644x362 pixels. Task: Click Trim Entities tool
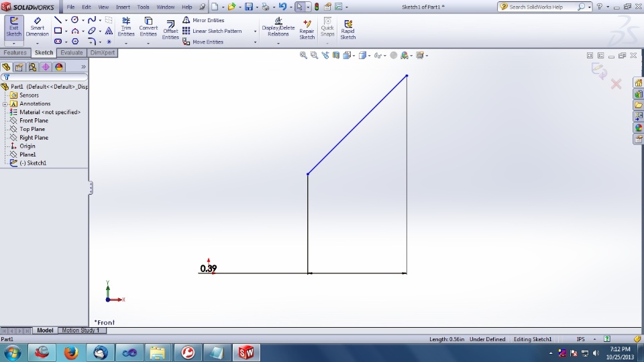[x=126, y=27]
